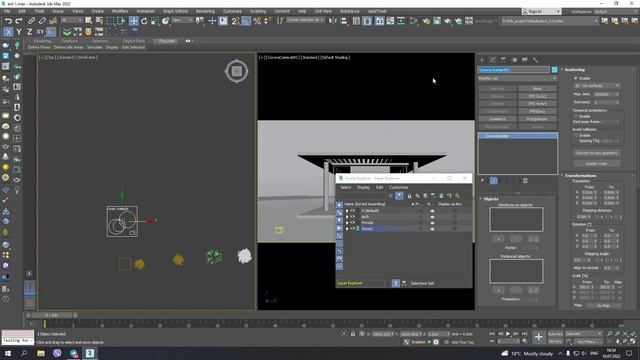Restrict transform to the XY plane
Viewport: 640px width, 360px height.
coord(40,32)
